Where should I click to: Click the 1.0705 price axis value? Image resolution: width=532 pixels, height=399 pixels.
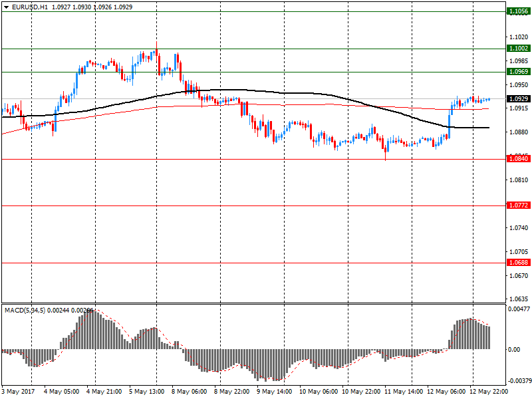(519, 252)
